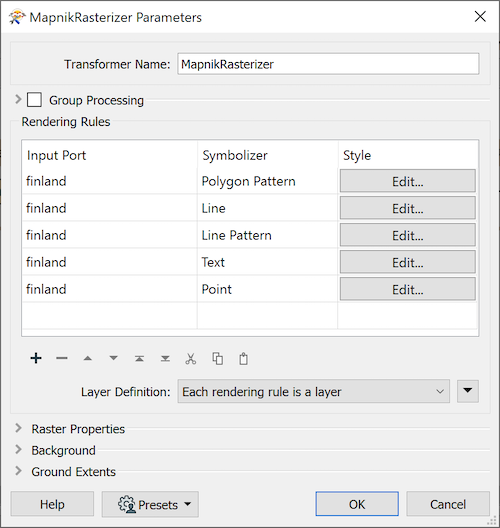500x528 pixels.
Task: Add a new rendering rule with plus icon
Action: click(x=36, y=358)
